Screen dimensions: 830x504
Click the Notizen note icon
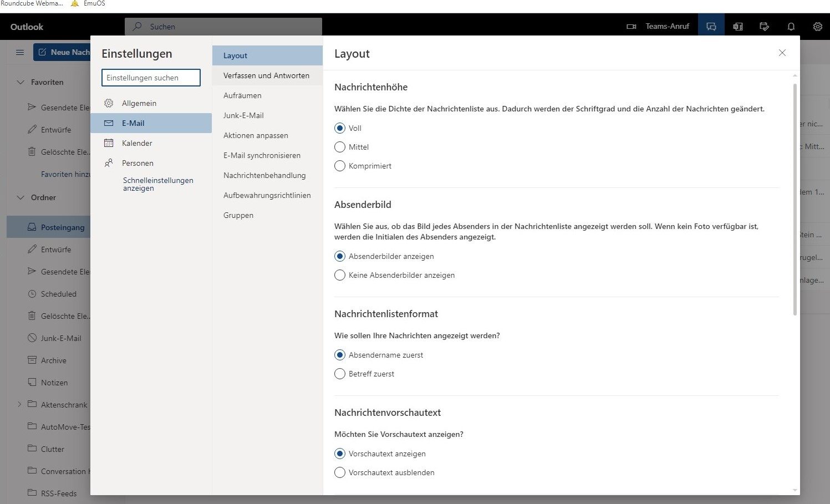pos(32,383)
